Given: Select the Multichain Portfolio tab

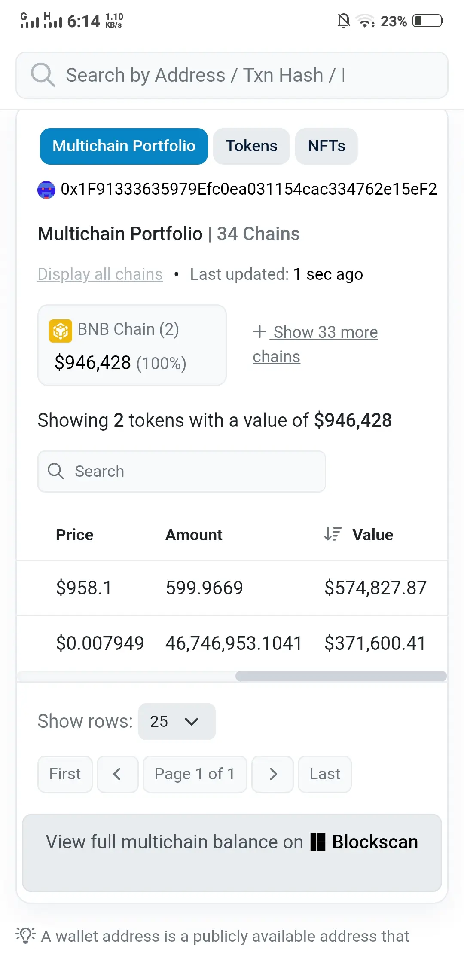Looking at the screenshot, I should pyautogui.click(x=124, y=146).
